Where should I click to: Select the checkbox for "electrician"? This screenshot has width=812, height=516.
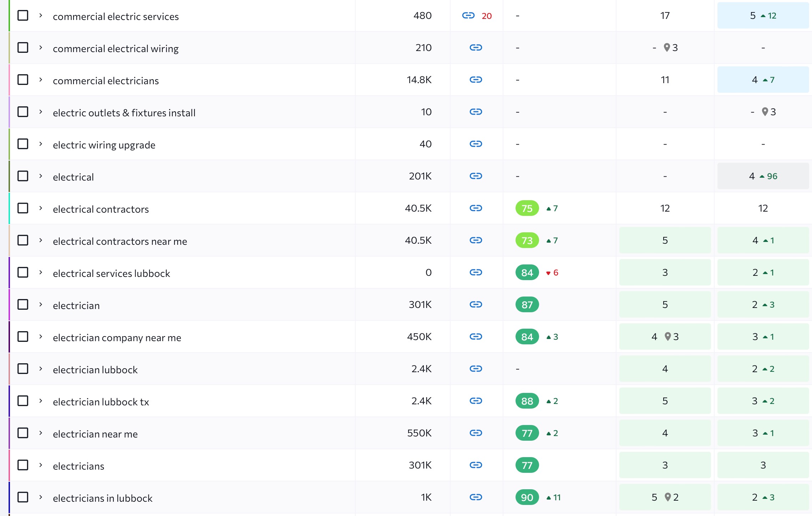coord(23,304)
